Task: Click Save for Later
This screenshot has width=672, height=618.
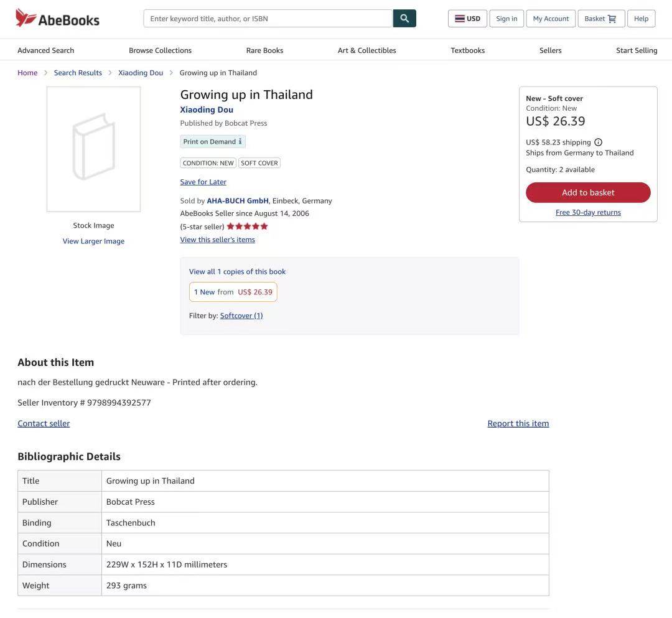Action: (x=203, y=182)
